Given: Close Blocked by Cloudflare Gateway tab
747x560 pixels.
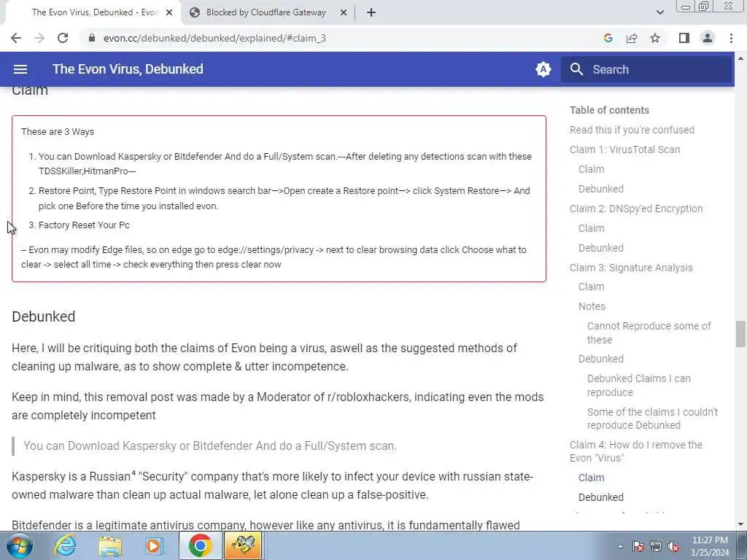Looking at the screenshot, I should point(344,13).
